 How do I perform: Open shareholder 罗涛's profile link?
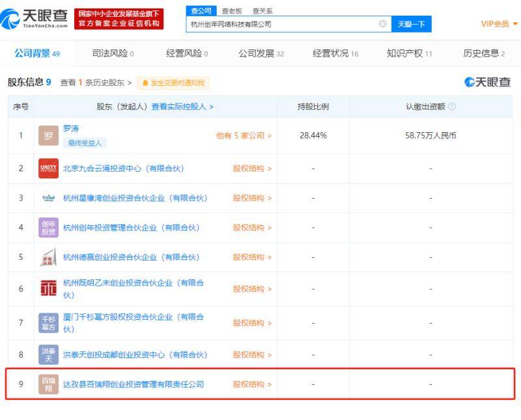[71, 128]
